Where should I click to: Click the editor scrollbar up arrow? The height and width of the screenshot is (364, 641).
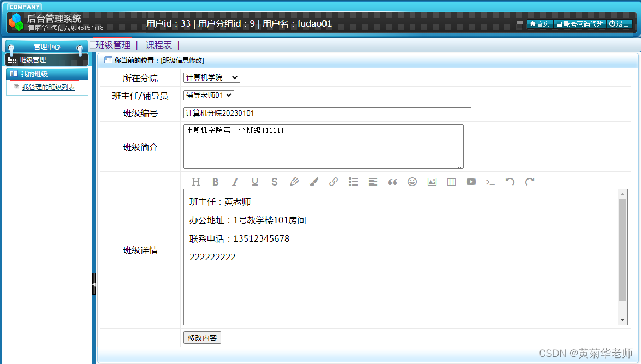[622, 194]
